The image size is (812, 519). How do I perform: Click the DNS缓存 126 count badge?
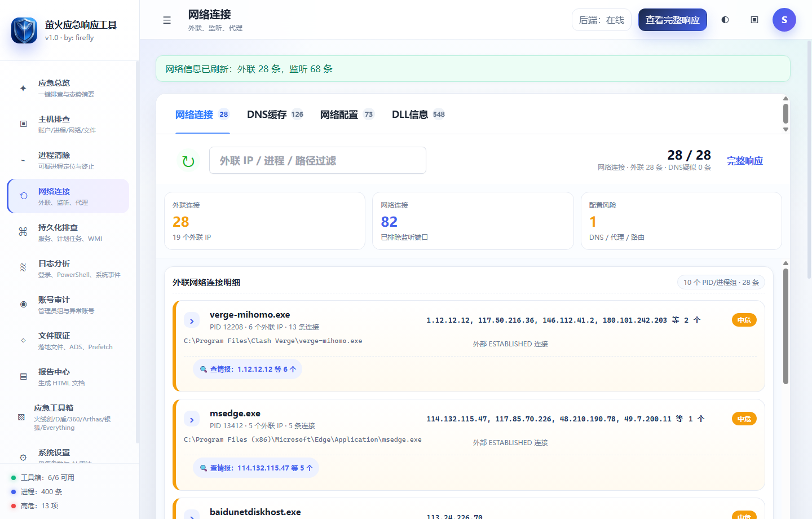[297, 115]
